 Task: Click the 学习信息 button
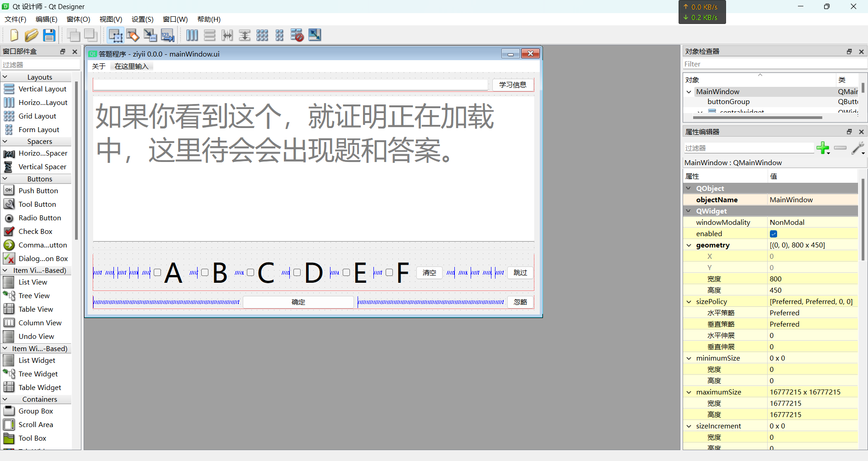[513, 85]
